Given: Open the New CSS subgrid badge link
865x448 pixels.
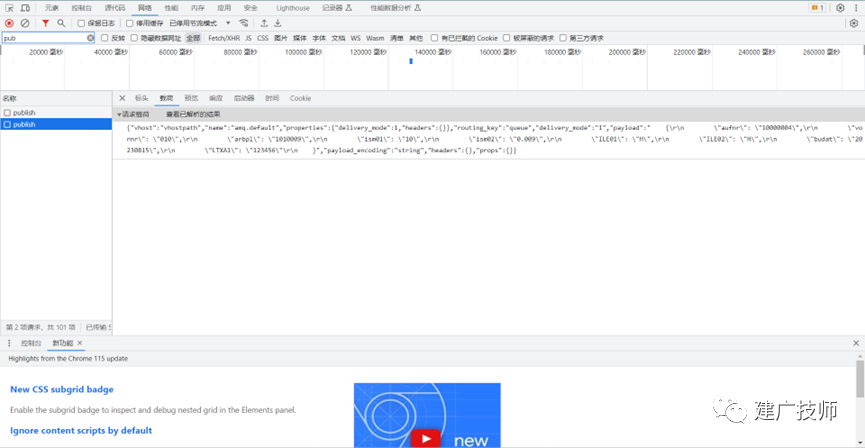Looking at the screenshot, I should point(62,390).
